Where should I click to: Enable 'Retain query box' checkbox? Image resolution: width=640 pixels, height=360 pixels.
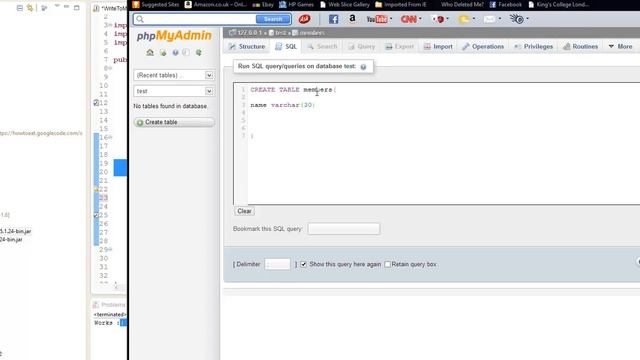coord(387,264)
